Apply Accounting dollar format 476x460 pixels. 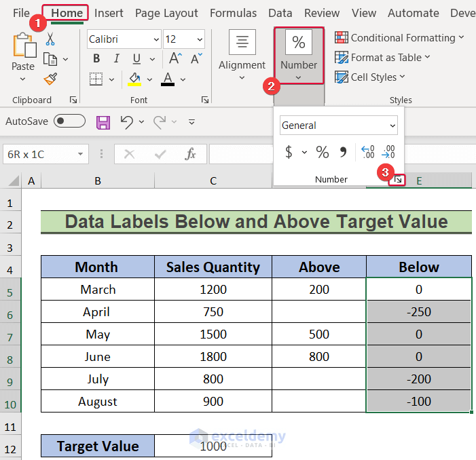tap(289, 152)
